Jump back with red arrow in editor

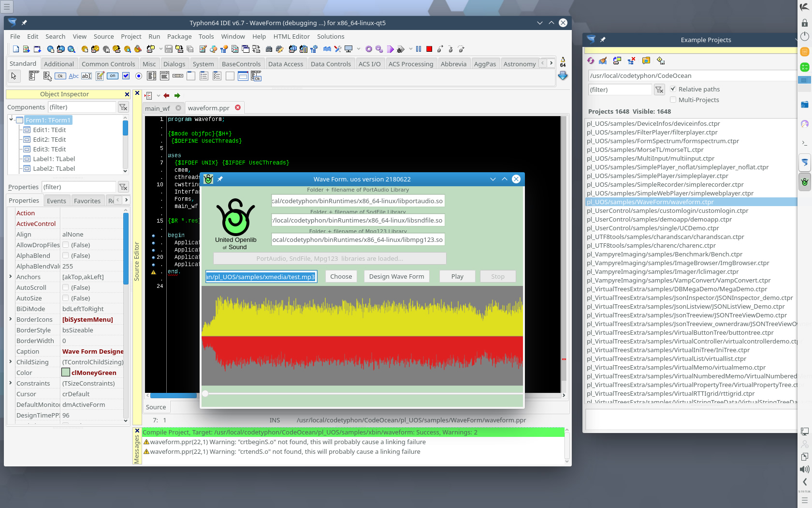tap(166, 96)
